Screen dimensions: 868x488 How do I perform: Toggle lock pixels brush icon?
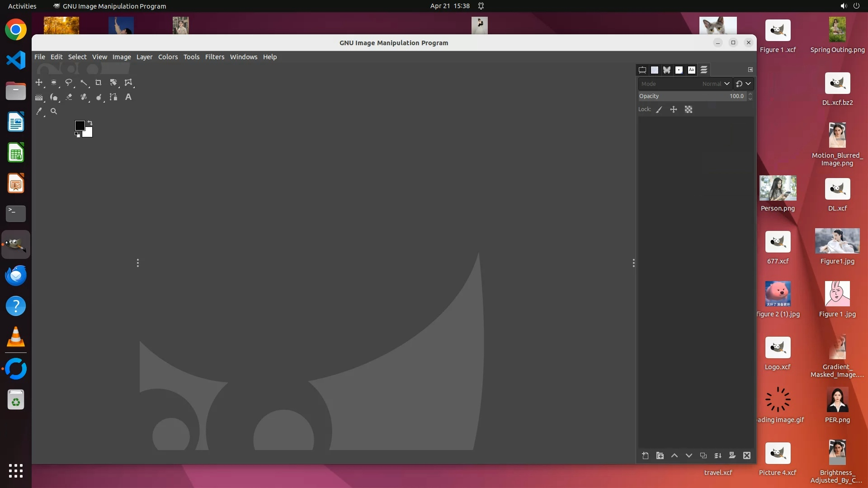[659, 109]
